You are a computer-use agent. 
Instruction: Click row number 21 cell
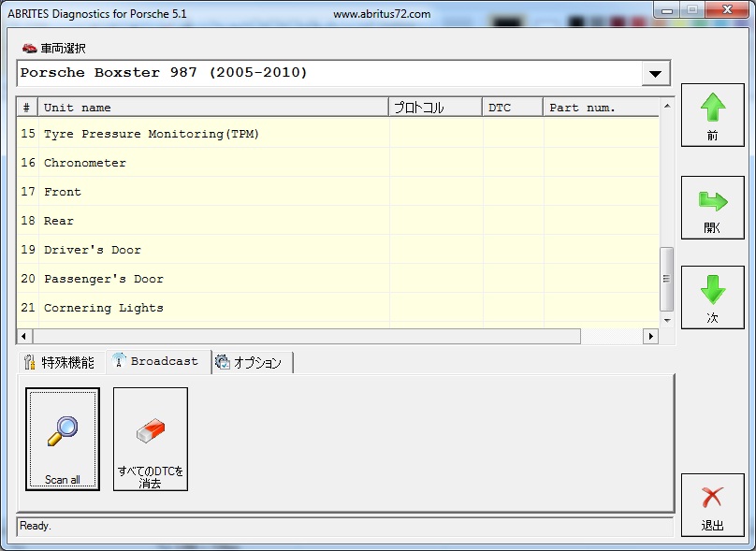coord(28,307)
